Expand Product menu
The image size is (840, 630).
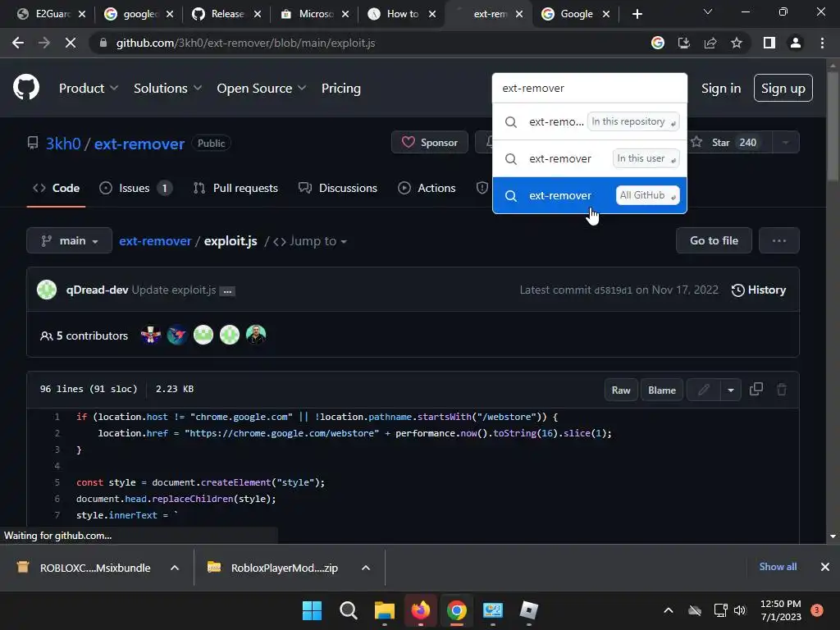(x=89, y=88)
